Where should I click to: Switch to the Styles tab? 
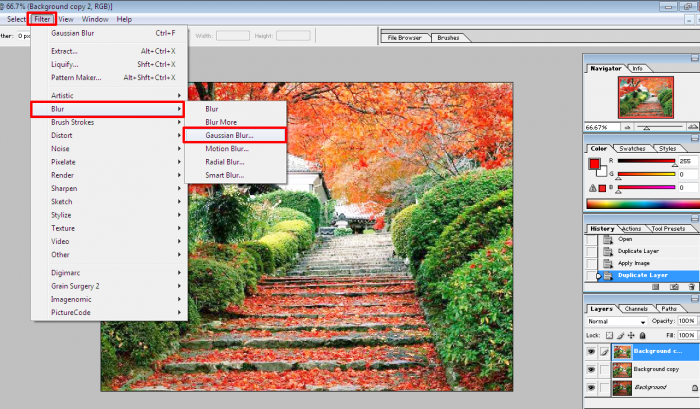(x=667, y=149)
